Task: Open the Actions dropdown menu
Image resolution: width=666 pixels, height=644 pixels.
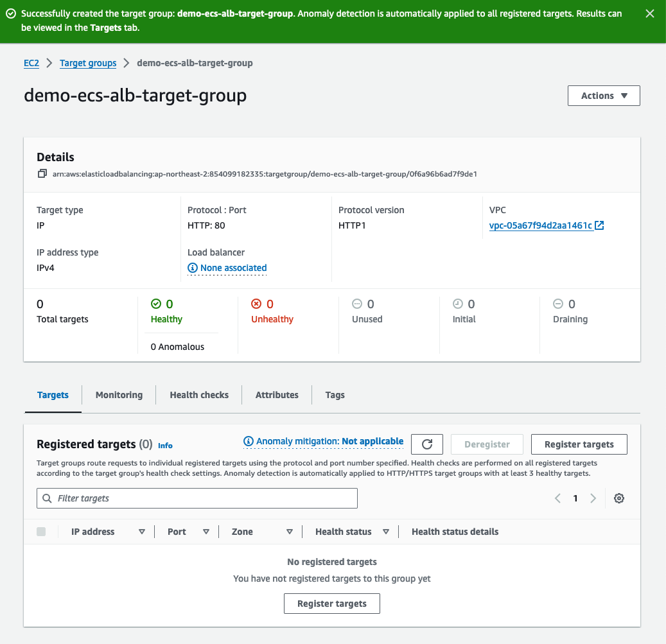Action: point(604,96)
